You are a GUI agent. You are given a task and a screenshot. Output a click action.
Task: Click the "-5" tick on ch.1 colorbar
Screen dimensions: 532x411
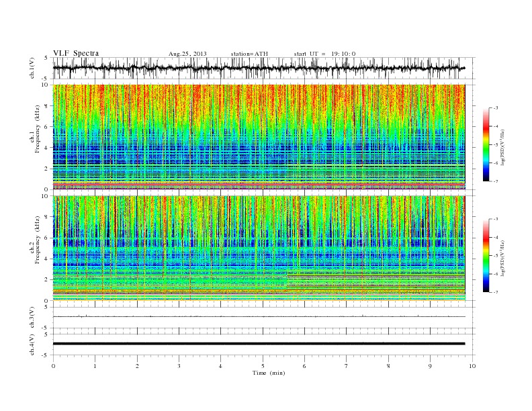tap(496, 145)
